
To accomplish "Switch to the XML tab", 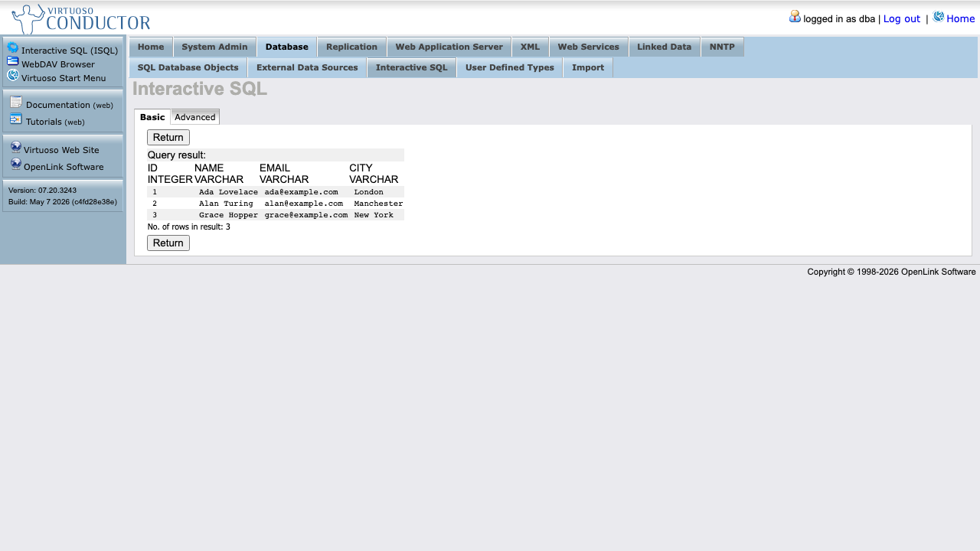I will tap(531, 47).
